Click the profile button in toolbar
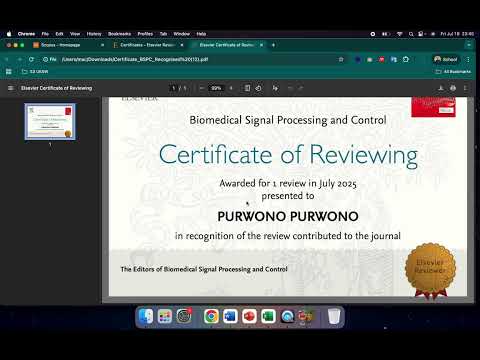 coord(446,59)
